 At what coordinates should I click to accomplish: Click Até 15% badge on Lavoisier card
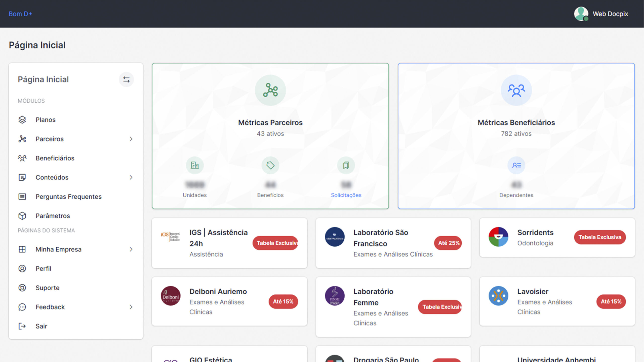tap(611, 301)
